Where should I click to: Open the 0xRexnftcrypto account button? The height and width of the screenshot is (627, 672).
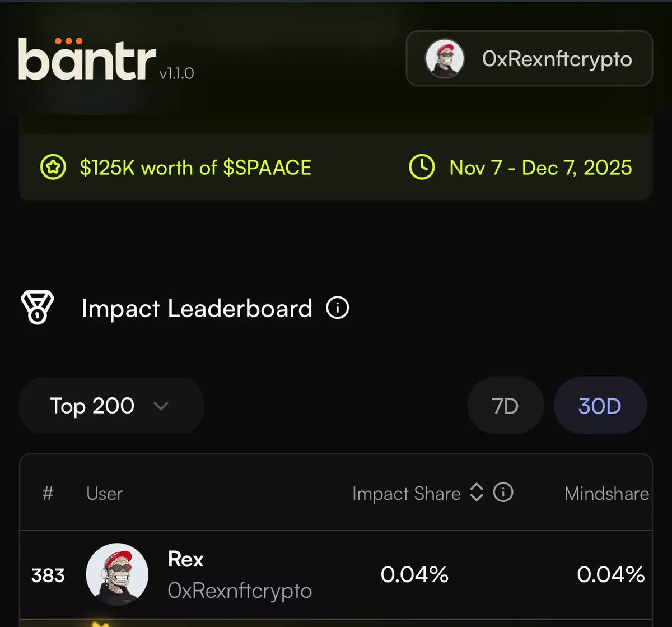click(x=529, y=59)
